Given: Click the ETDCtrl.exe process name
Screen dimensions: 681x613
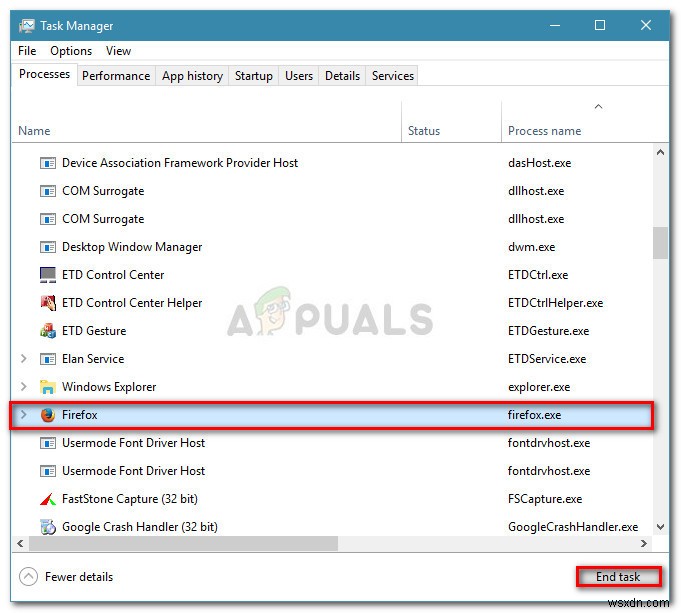Looking at the screenshot, I should click(x=538, y=275).
